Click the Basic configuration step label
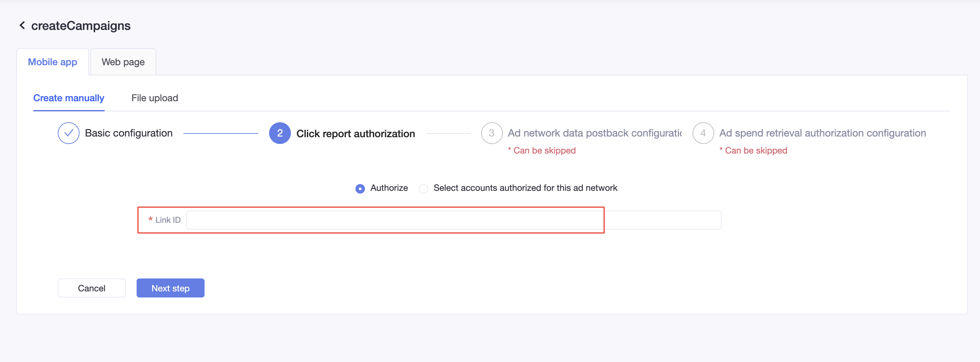Image resolution: width=980 pixels, height=362 pixels. pyautogui.click(x=129, y=133)
